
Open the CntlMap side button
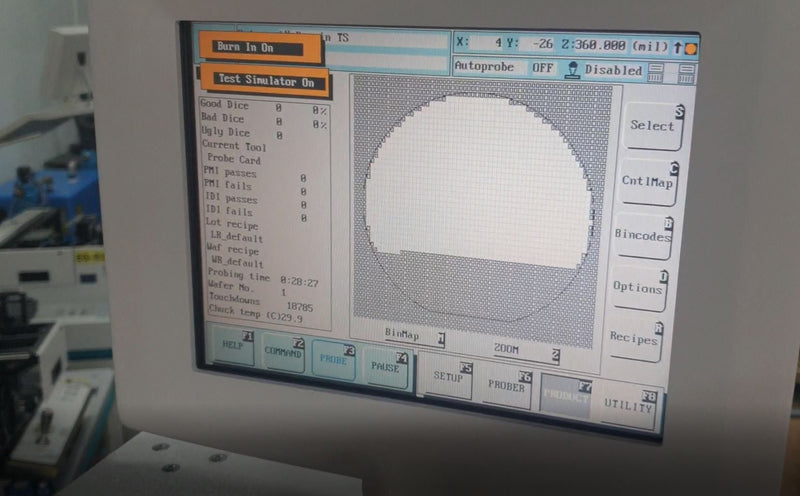click(648, 182)
